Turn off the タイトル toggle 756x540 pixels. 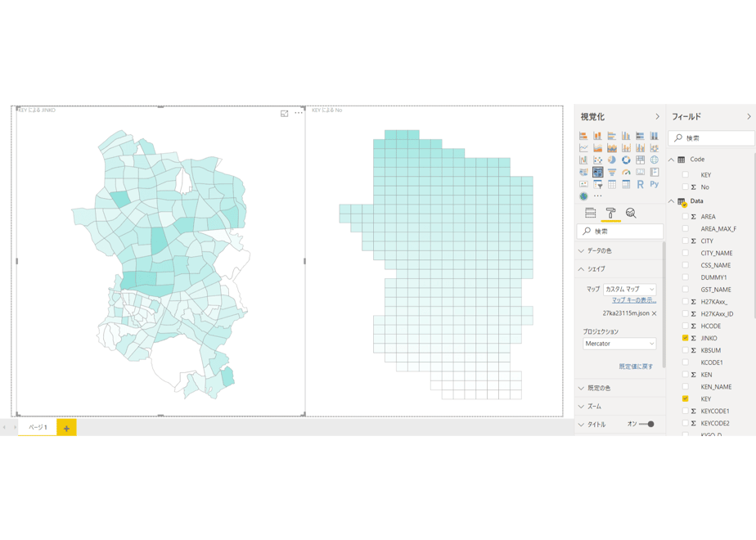tap(646, 425)
